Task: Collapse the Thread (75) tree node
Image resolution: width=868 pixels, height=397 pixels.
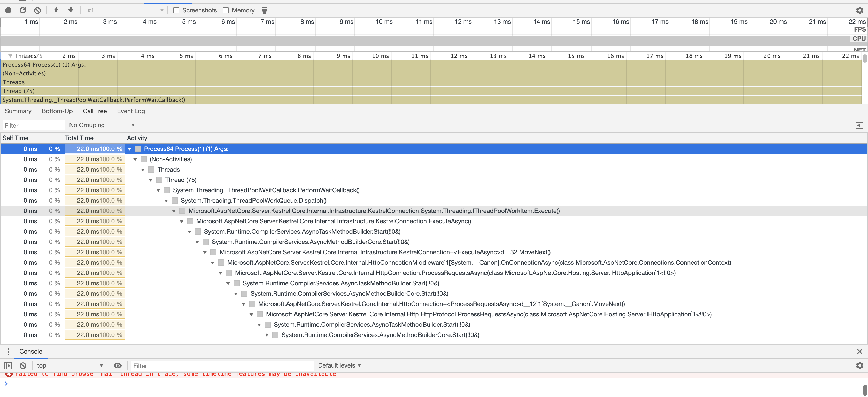Action: click(151, 180)
